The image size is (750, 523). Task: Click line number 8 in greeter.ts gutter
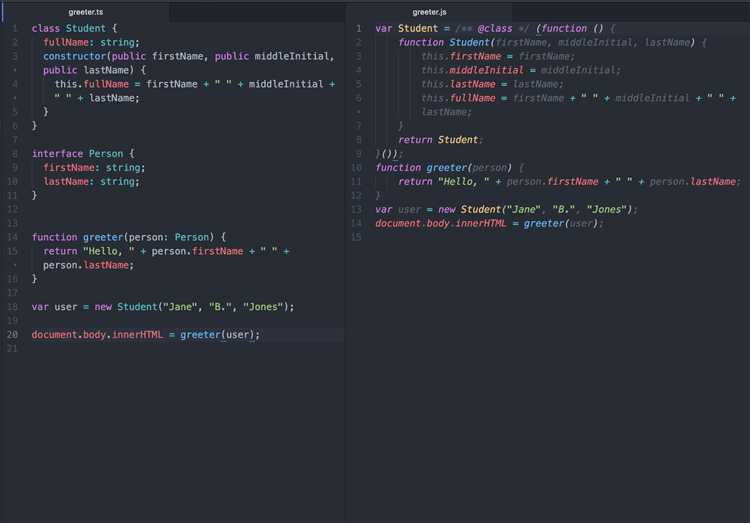(15, 154)
